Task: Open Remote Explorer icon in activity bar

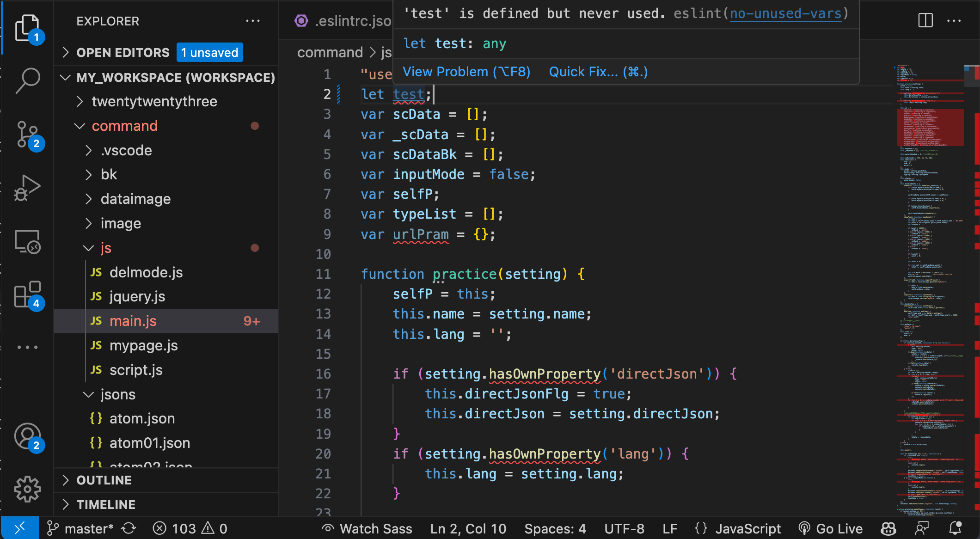Action: pyautogui.click(x=28, y=242)
